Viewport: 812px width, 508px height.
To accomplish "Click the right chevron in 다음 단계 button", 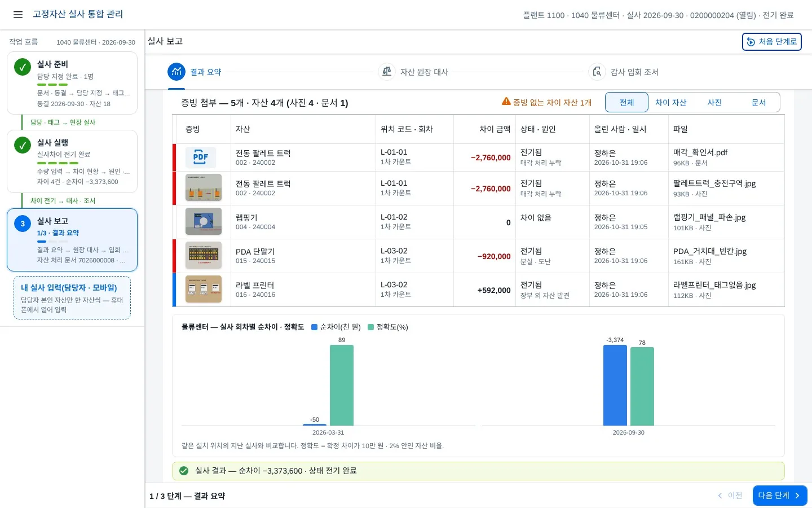I will pyautogui.click(x=797, y=496).
